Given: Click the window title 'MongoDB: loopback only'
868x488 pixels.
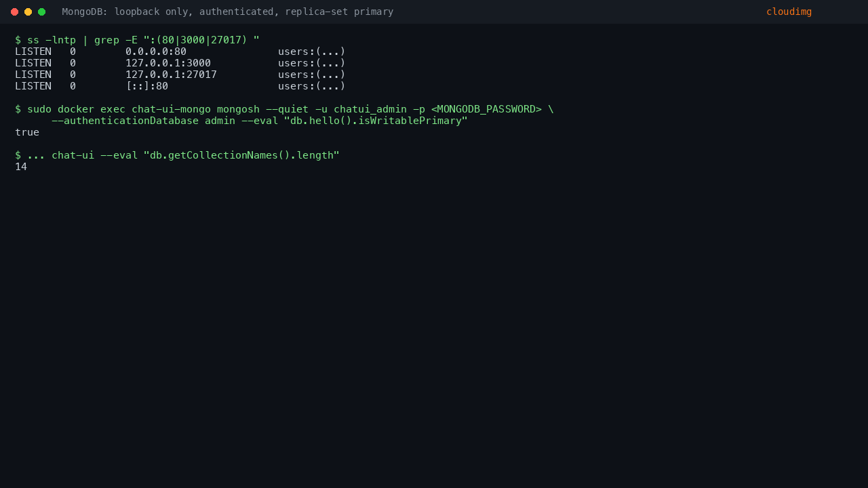Looking at the screenshot, I should (x=228, y=12).
